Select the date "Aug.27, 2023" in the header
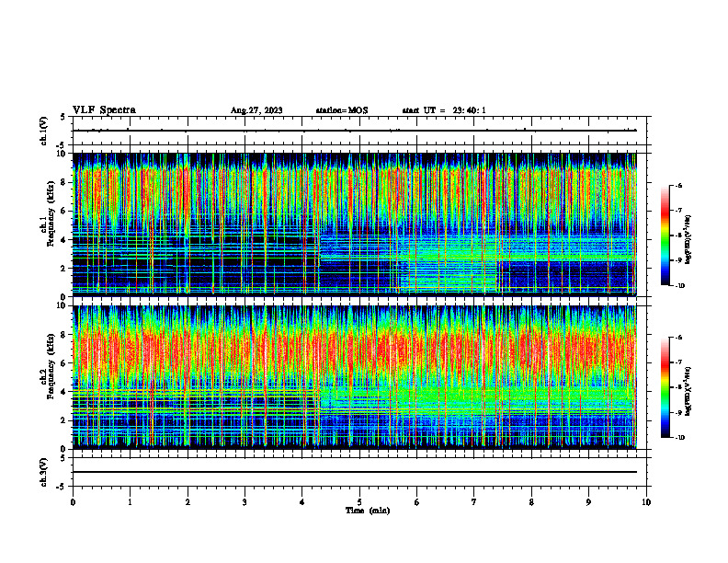This screenshot has height=563, width=728. 256,110
